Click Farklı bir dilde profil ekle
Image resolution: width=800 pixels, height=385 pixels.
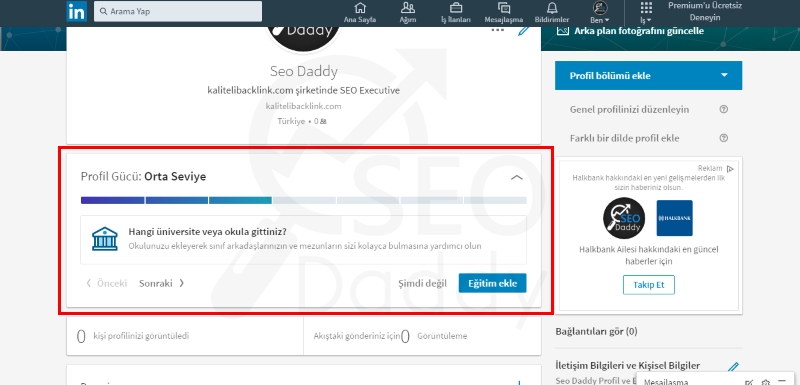pos(624,138)
